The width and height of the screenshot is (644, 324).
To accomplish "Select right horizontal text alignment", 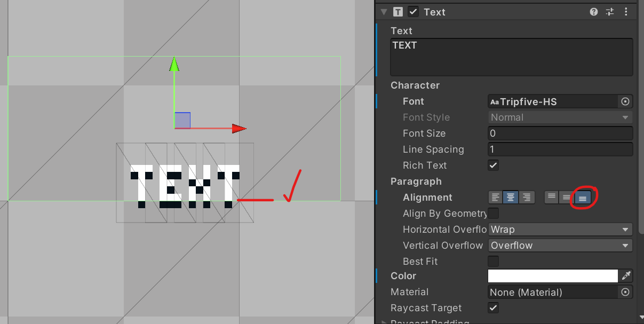I will click(527, 197).
